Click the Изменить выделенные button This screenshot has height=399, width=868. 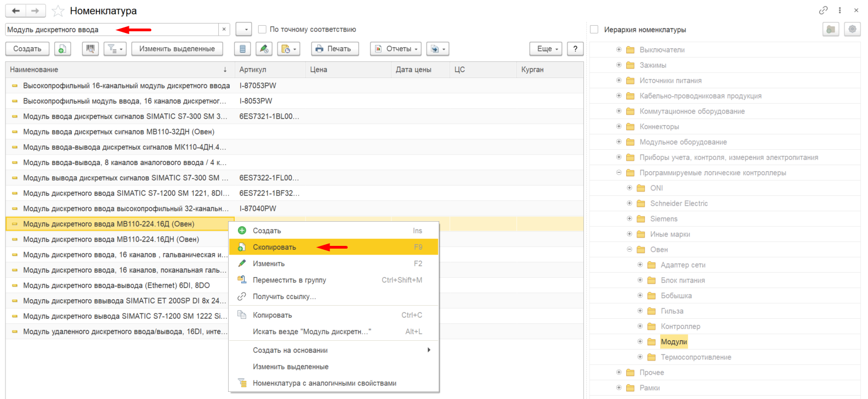coord(177,49)
